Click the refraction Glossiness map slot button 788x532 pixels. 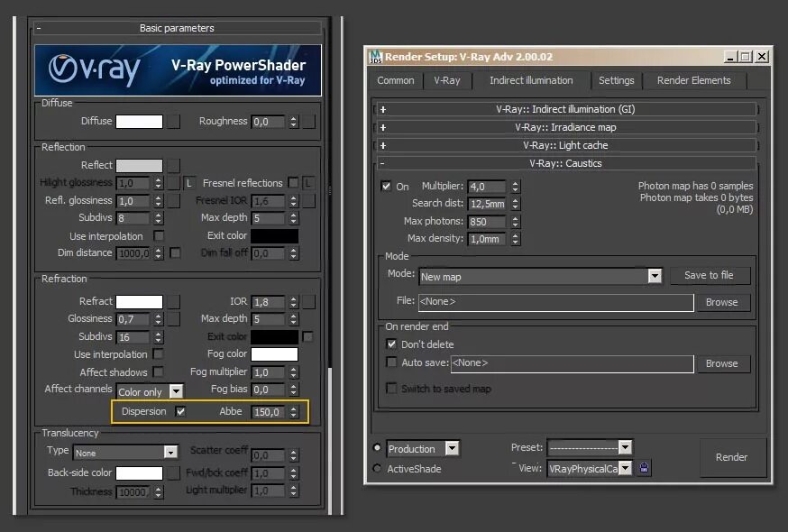(174, 319)
